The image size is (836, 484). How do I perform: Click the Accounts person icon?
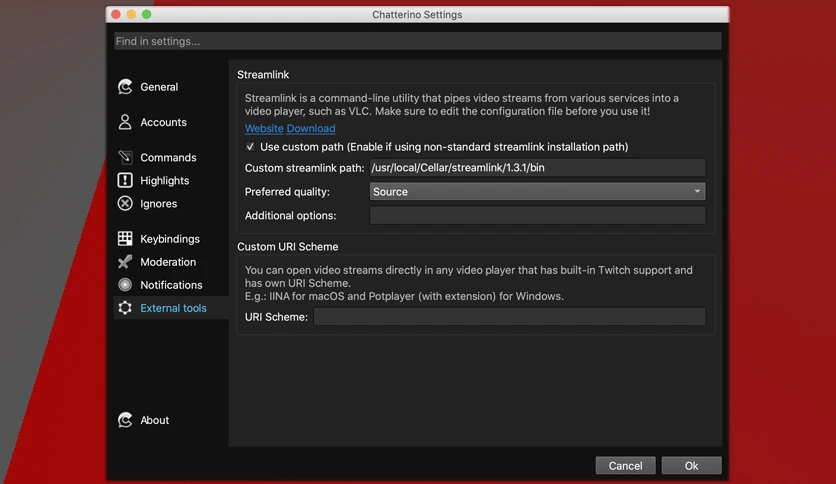[x=125, y=122]
